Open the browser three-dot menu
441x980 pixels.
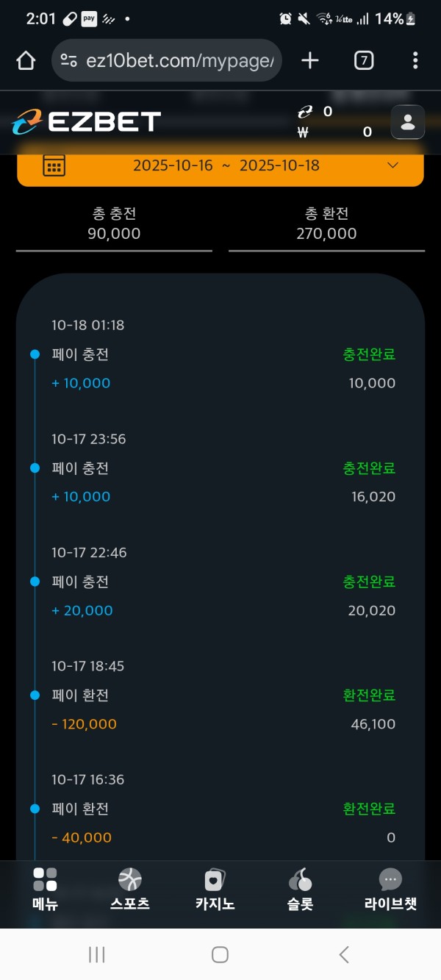coord(415,60)
